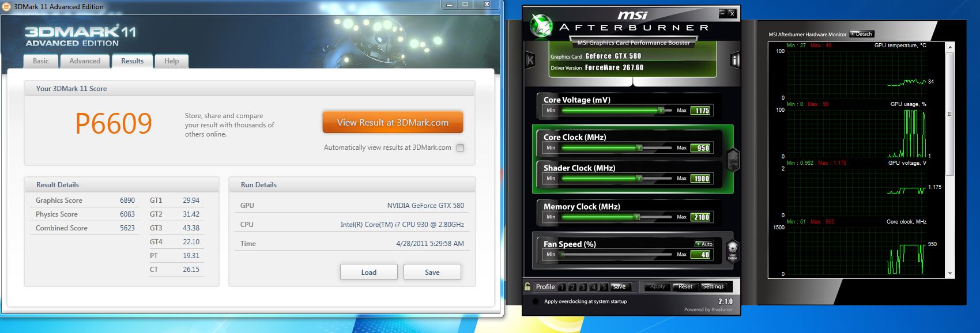Enable Apply overclocking at system startup
The height and width of the screenshot is (333, 980).
[x=536, y=301]
